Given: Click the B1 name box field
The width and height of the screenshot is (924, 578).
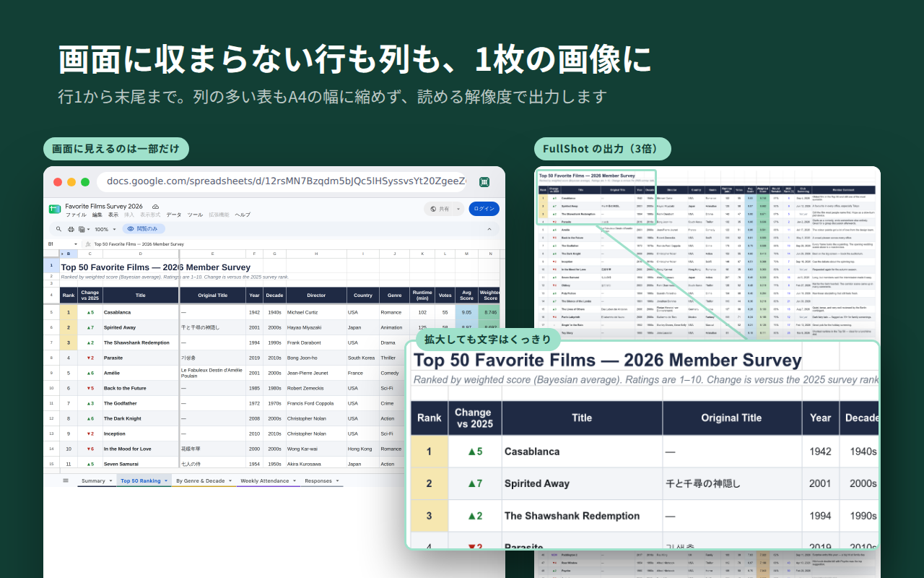Looking at the screenshot, I should click(x=63, y=244).
